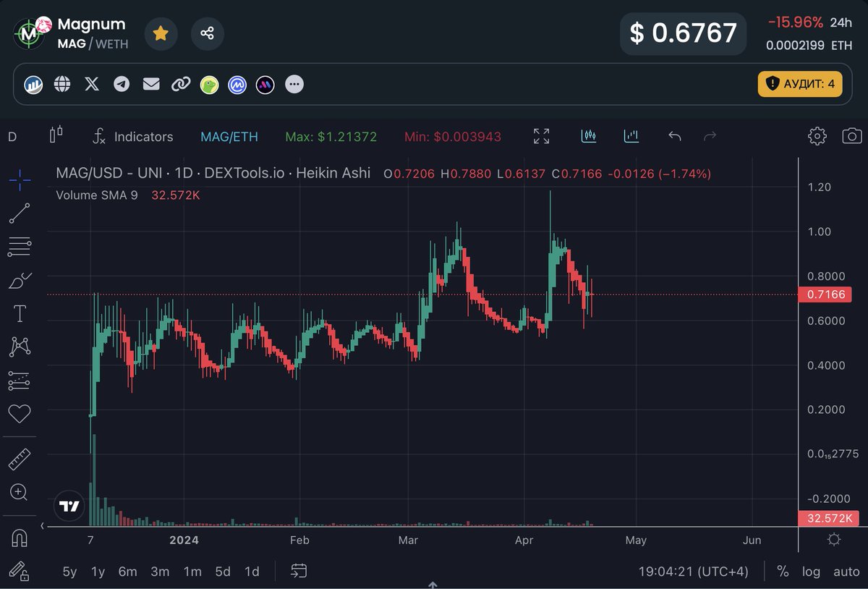
Task: Open chart settings gear
Action: tap(817, 136)
